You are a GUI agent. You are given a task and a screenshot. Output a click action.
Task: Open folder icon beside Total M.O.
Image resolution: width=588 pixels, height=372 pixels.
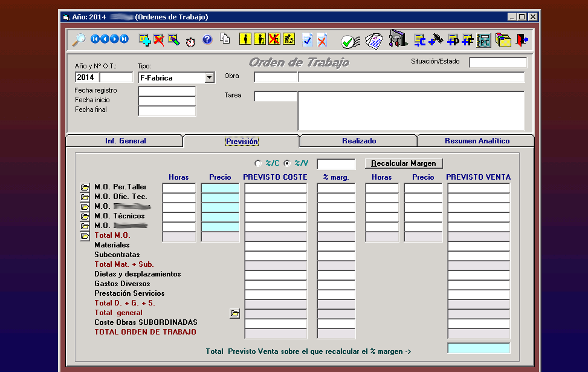pyautogui.click(x=85, y=236)
